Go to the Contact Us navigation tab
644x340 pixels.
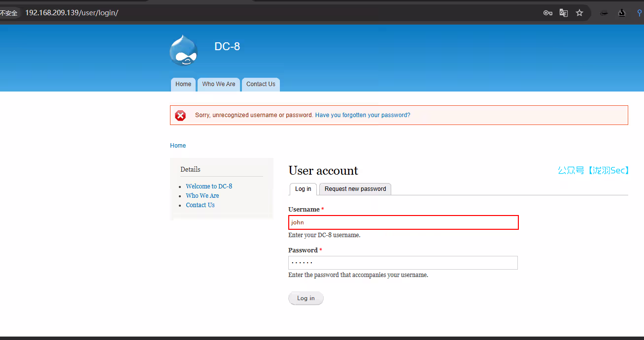coord(261,84)
